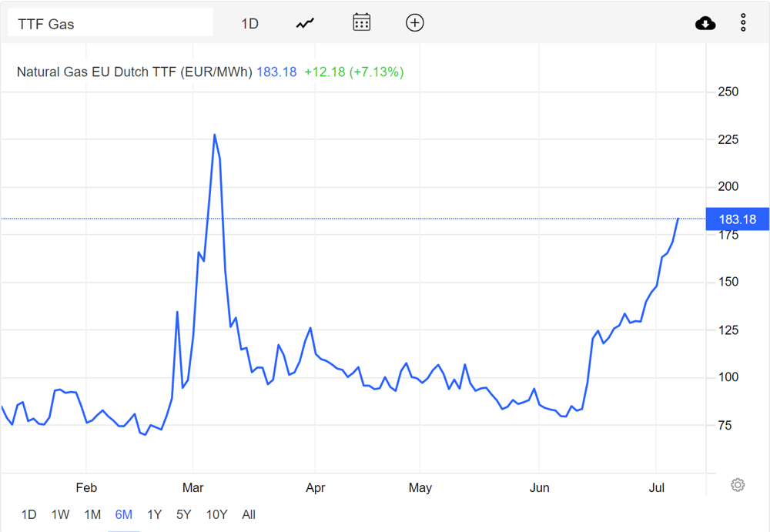Screen dimensions: 770x532
Task: Click the Natural Gas EU Dutch TTF title
Action: pyautogui.click(x=134, y=72)
